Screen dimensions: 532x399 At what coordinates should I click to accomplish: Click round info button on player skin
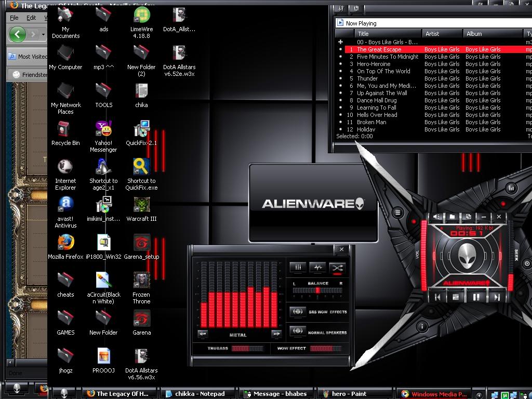click(x=422, y=326)
